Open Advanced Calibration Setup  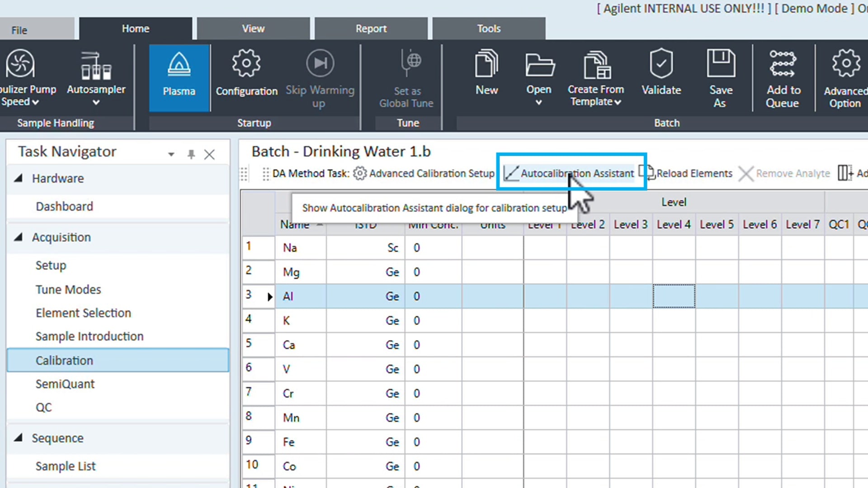431,173
